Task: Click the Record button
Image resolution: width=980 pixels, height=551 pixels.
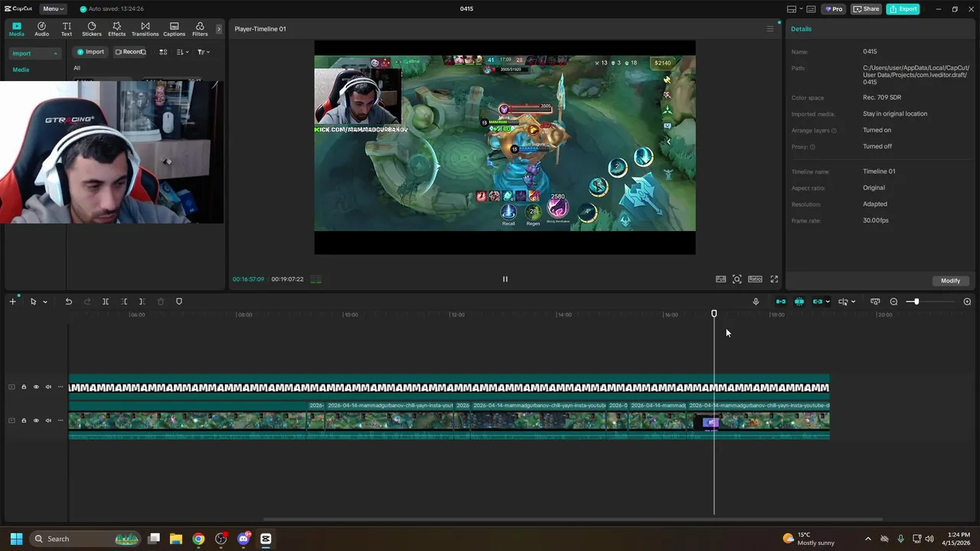Action: tap(129, 52)
